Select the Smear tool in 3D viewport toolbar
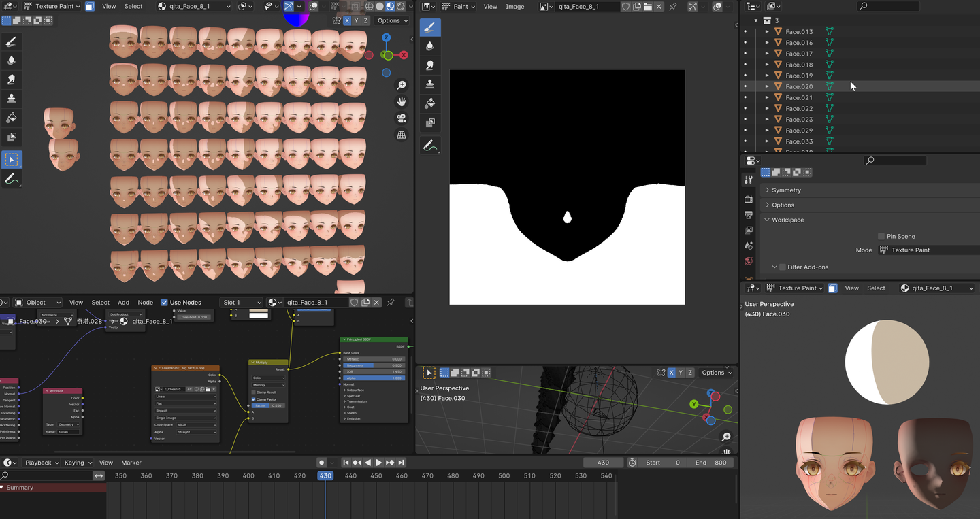This screenshot has width=980, height=519. pyautogui.click(x=12, y=80)
